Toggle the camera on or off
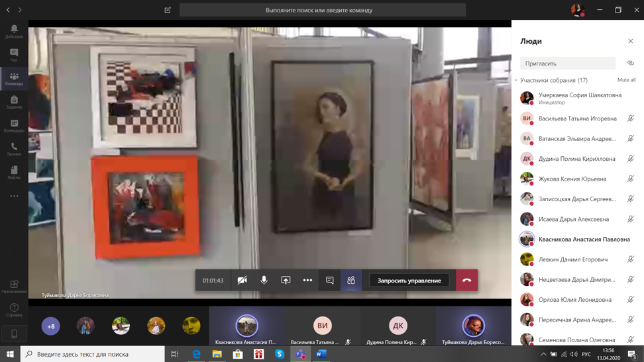The height and width of the screenshot is (362, 644). pos(242,280)
